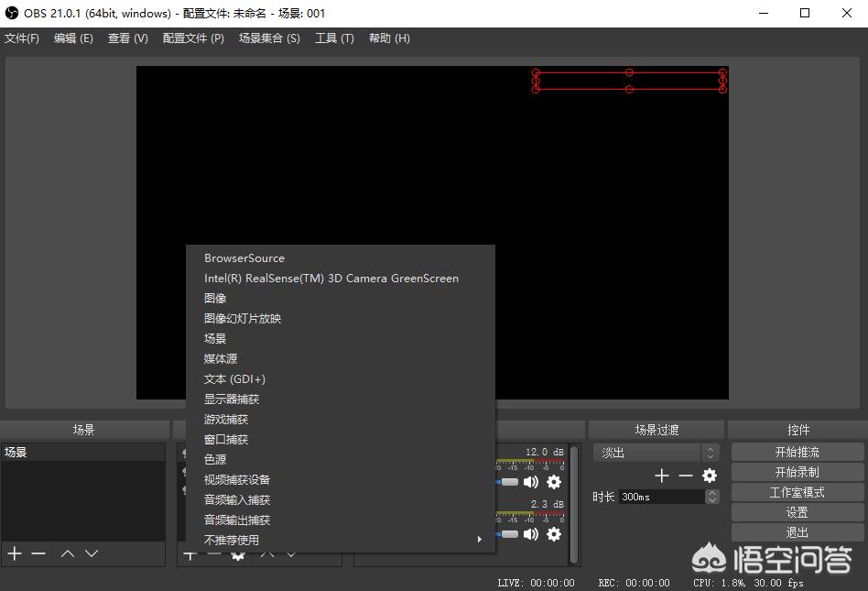Start recording with 开始录制
Viewport: 868px width, 591px height.
797,472
